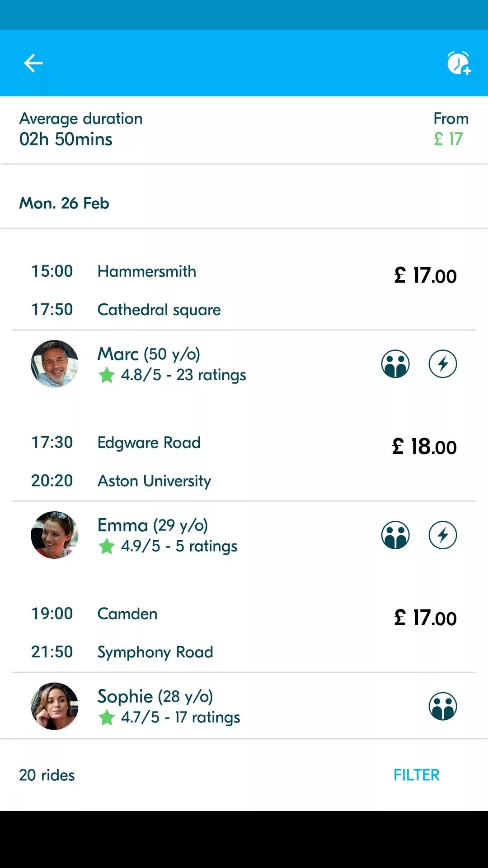Tap Marc's instant booking lightning icon
Image resolution: width=488 pixels, height=868 pixels.
click(x=443, y=364)
